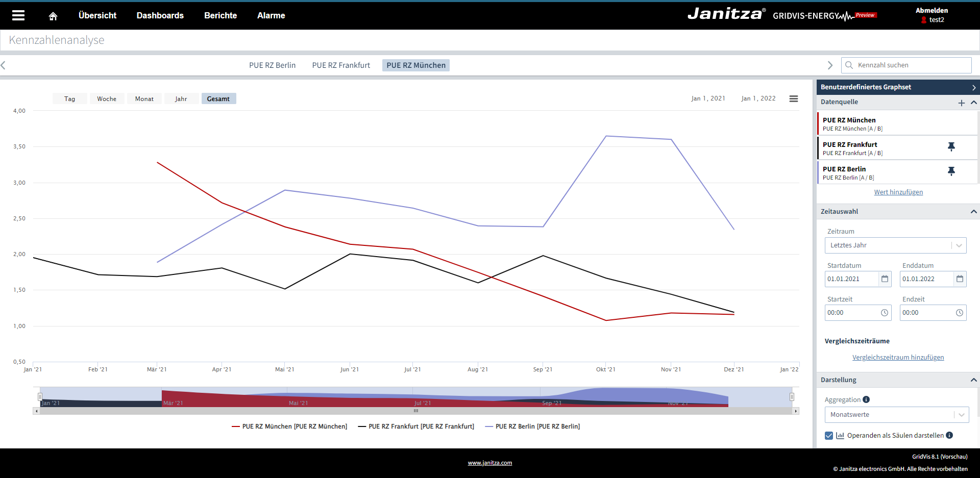Screen dimensions: 980x478
Task: Open the hamburger main menu
Action: pos(18,15)
